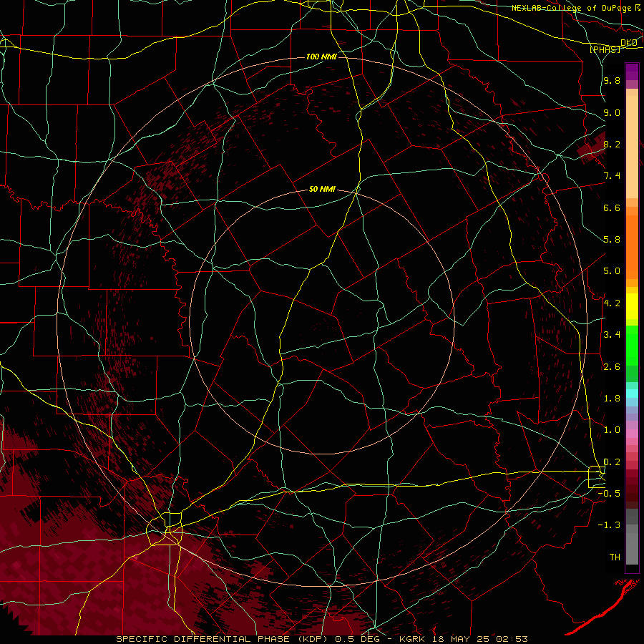Click the 02:53 timestamp in the caption
Viewport: 644px width, 644px height.
click(x=514, y=639)
